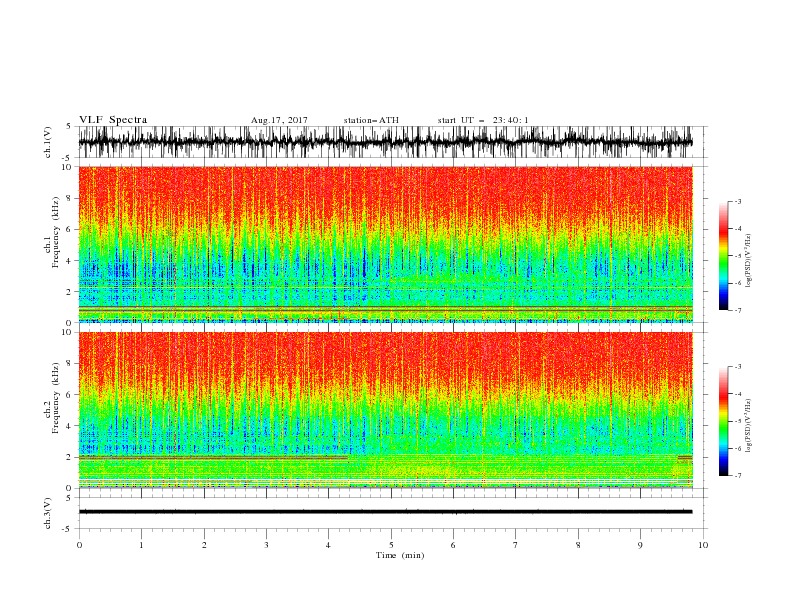Click the ch.1 spectrogram heatmap panel
Image resolution: width=792 pixels, height=612 pixels.
click(385, 244)
